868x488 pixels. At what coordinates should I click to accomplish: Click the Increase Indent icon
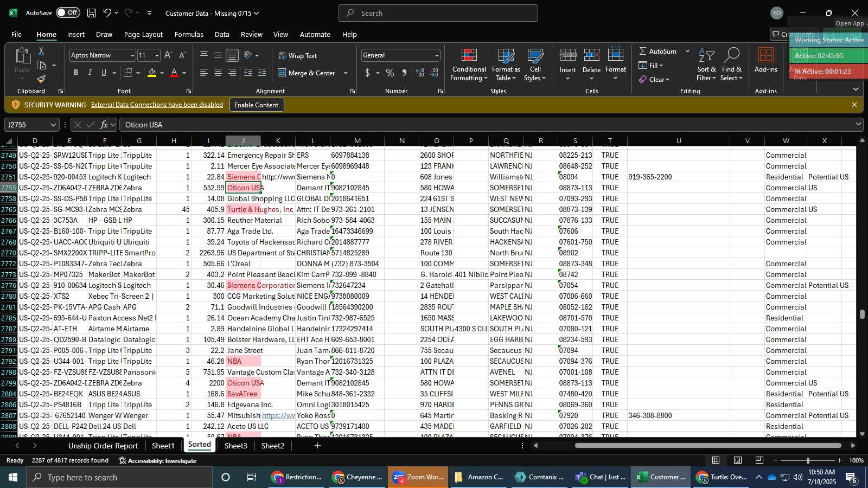pos(262,73)
